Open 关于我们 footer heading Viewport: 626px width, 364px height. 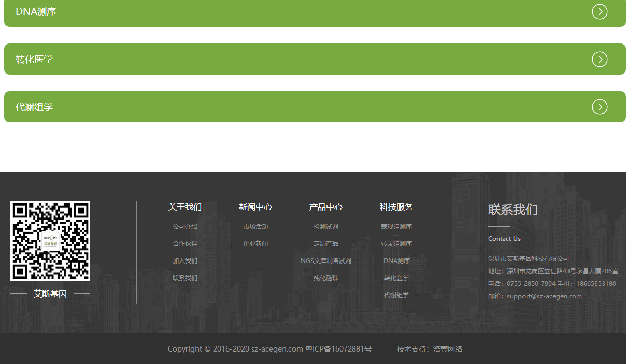click(184, 207)
